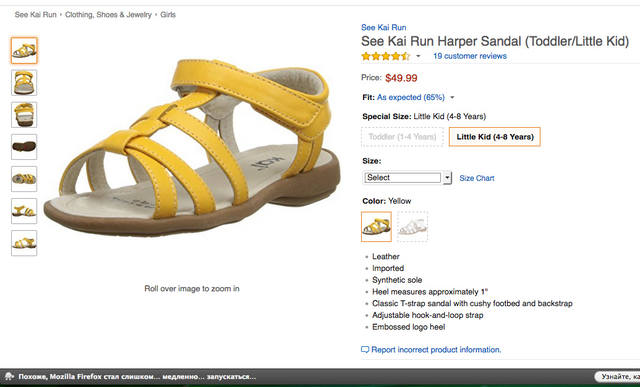The image size is (640, 387).
Task: Pick the Yellow color swatch
Action: pos(376,227)
